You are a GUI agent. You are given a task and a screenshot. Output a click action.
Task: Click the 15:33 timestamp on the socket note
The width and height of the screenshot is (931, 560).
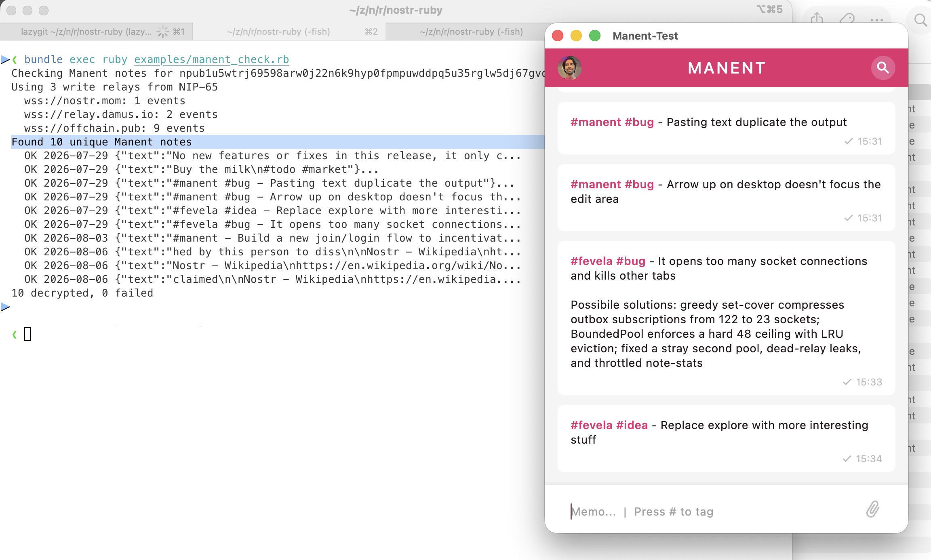click(x=869, y=382)
